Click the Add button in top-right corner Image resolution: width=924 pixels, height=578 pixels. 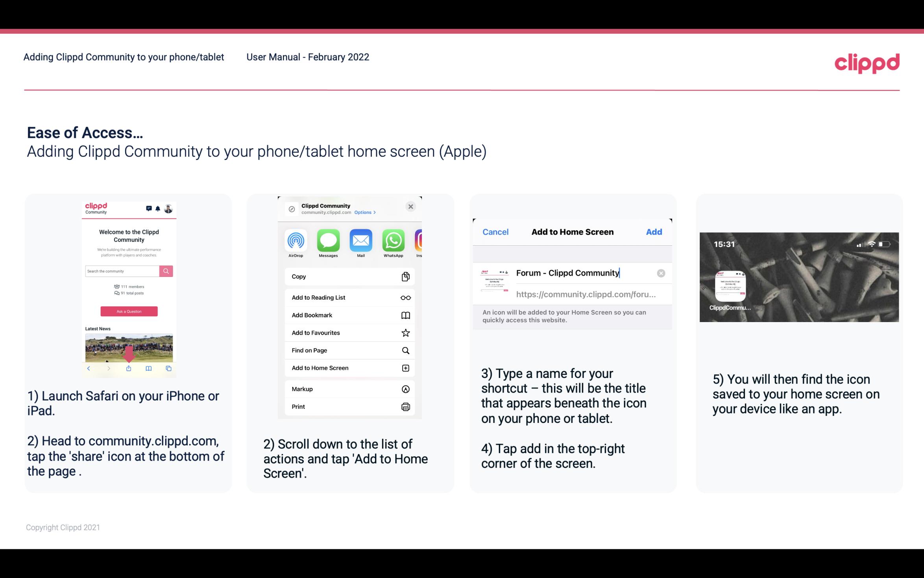pos(654,232)
